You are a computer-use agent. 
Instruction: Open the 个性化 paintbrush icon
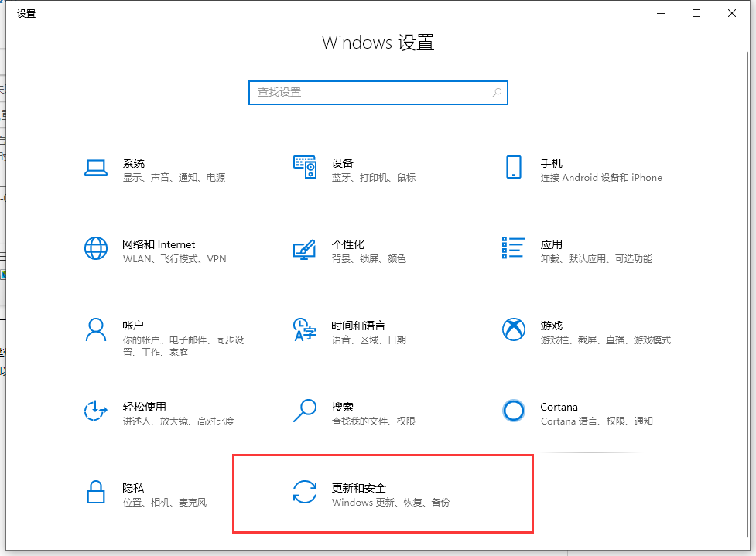pyautogui.click(x=305, y=249)
